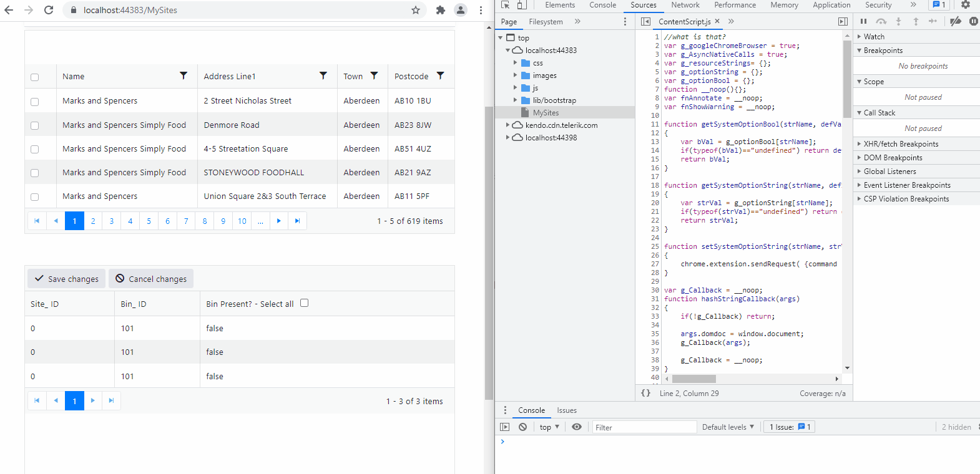Switch to the Network tab
This screenshot has width=980, height=474.
point(685,5)
